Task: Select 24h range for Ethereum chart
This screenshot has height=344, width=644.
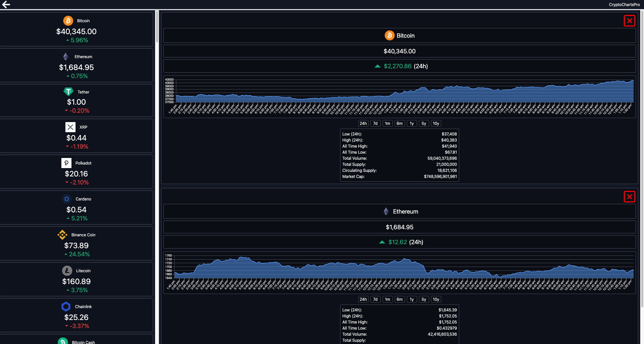Action: 363,299
